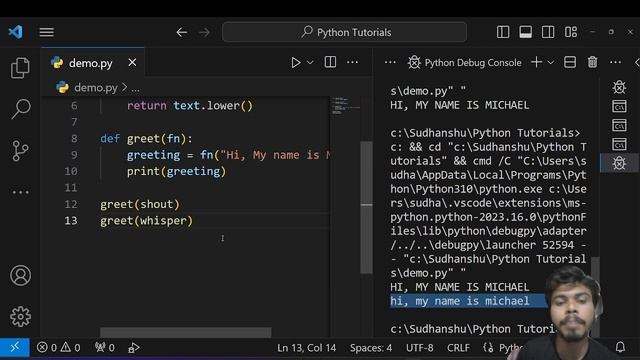The height and width of the screenshot is (360, 640).
Task: Select the active debug console terminal entry
Action: click(619, 163)
